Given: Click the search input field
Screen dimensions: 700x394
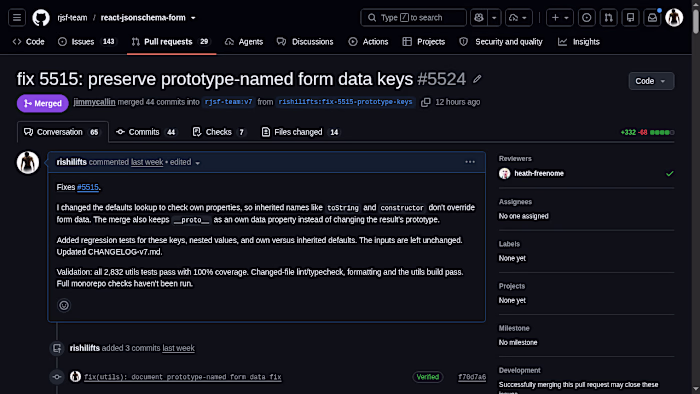Looking at the screenshot, I should (x=413, y=18).
